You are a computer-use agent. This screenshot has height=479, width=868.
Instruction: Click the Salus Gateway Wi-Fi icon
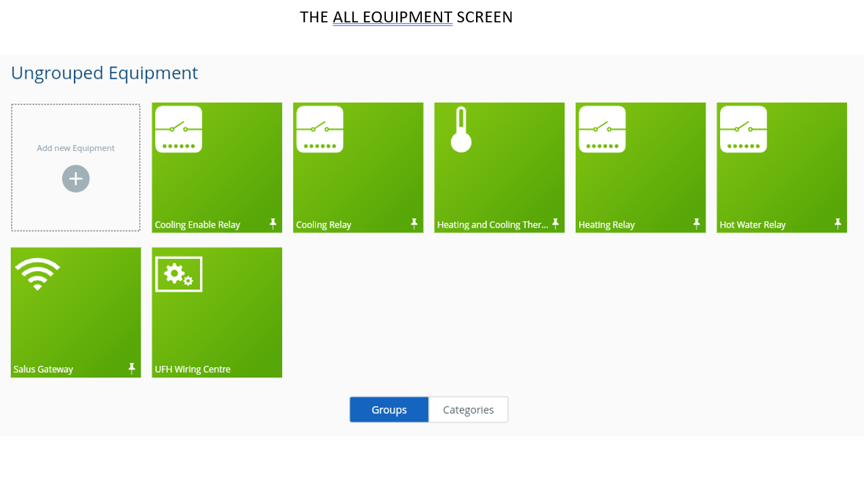pos(37,274)
